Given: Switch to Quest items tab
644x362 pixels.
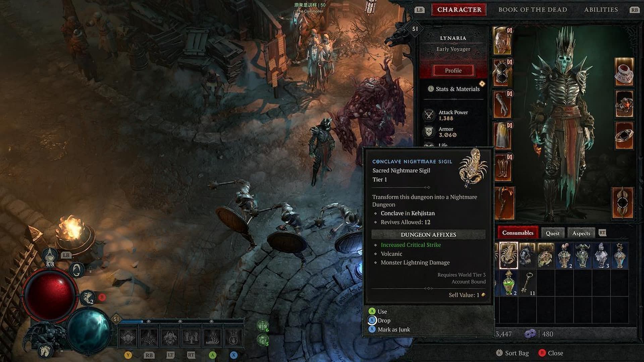Looking at the screenshot, I should tap(553, 233).
